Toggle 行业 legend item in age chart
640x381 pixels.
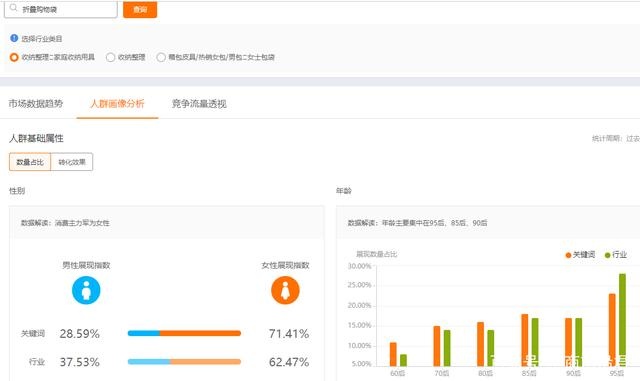click(616, 255)
